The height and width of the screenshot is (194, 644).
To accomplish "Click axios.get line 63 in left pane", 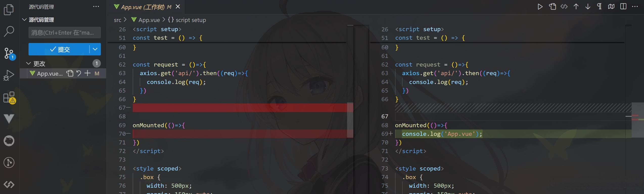I will click(x=194, y=73).
